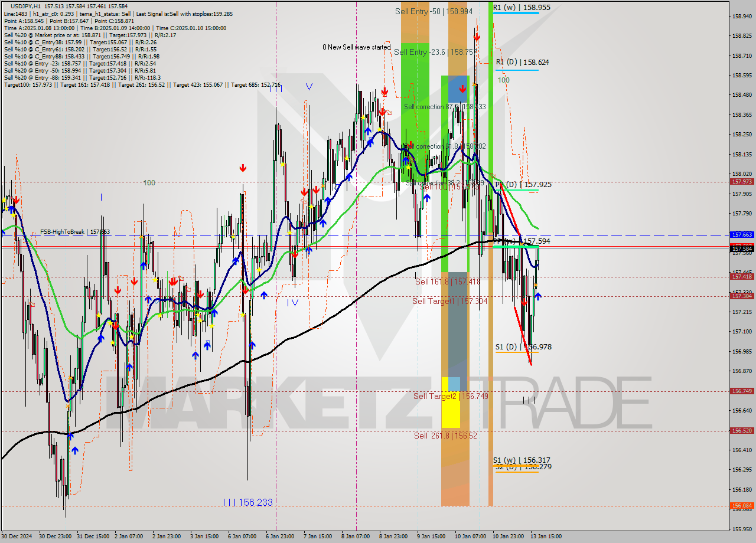Click the 'PP (D) | 157.925' pivot label
The width and height of the screenshot is (756, 543).
click(x=523, y=185)
